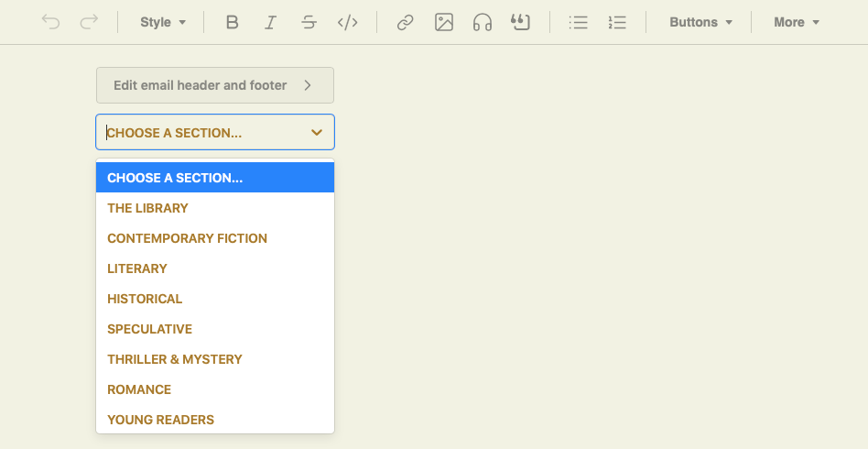
Task: Pick the Literary section
Action: coord(215,268)
